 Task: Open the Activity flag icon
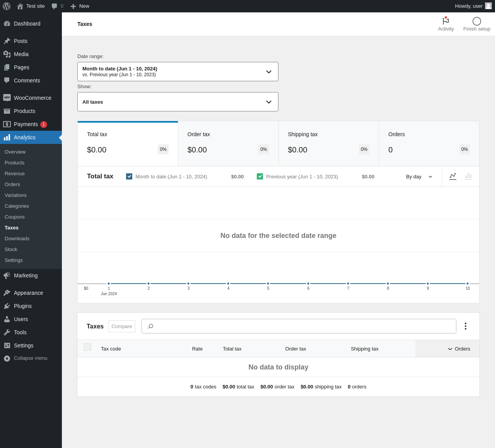point(446,21)
